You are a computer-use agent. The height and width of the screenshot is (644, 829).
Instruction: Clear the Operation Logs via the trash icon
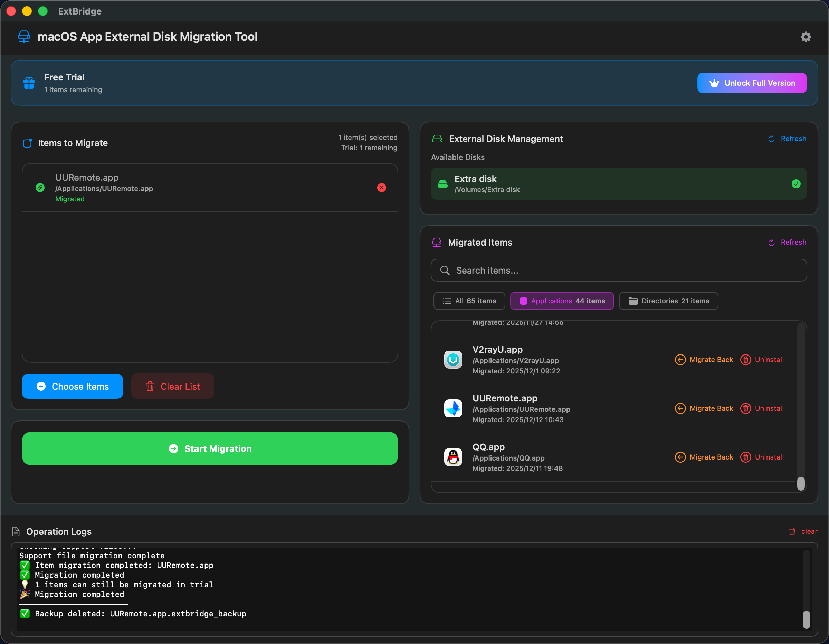[x=793, y=531]
